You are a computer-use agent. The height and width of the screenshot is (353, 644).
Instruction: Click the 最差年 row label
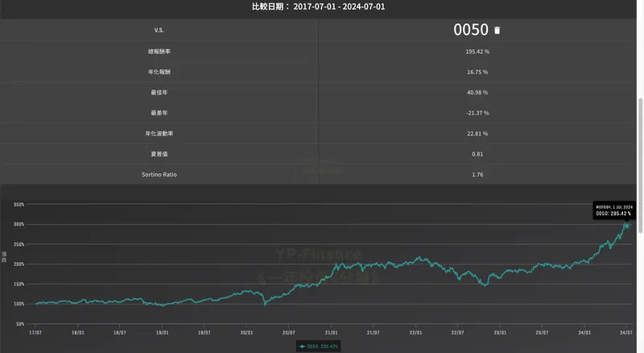[159, 113]
